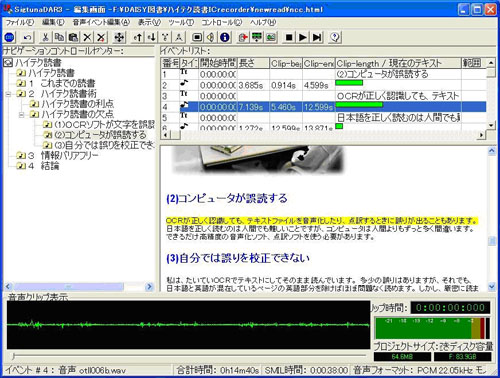Collapse the 2 ハイテク読書術 tree node
The image size is (500, 378).
8,94
